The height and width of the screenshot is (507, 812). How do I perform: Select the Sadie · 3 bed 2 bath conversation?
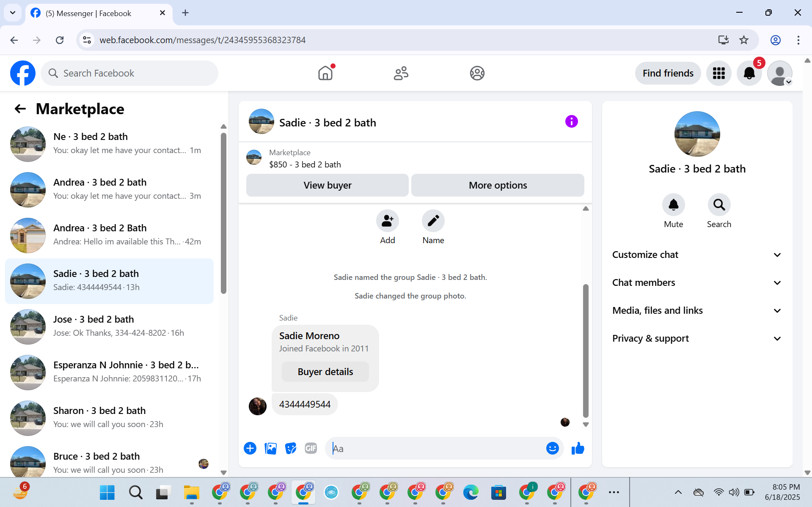(109, 281)
